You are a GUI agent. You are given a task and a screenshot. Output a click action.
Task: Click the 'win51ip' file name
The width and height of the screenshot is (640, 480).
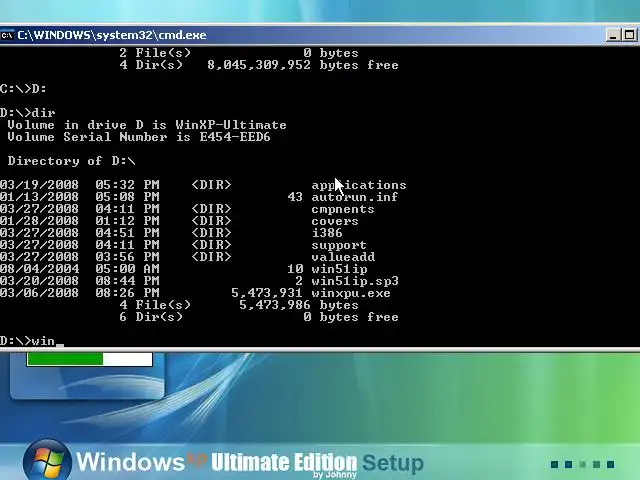339,269
